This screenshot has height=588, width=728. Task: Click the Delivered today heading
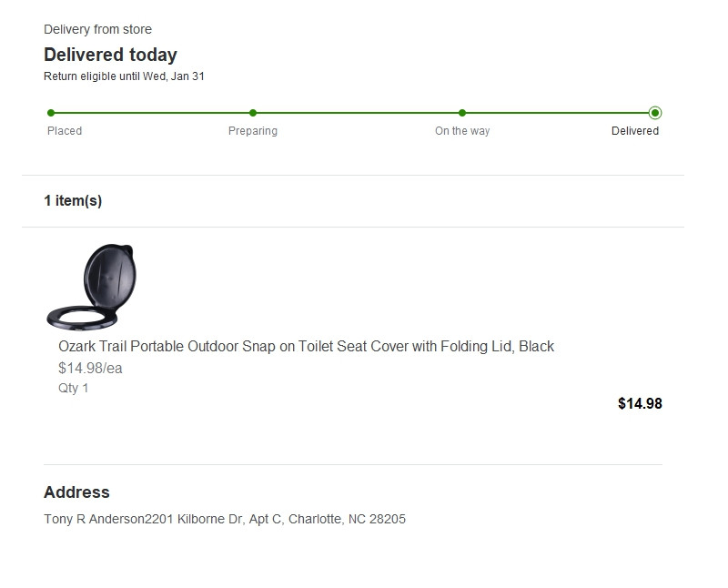tap(110, 55)
